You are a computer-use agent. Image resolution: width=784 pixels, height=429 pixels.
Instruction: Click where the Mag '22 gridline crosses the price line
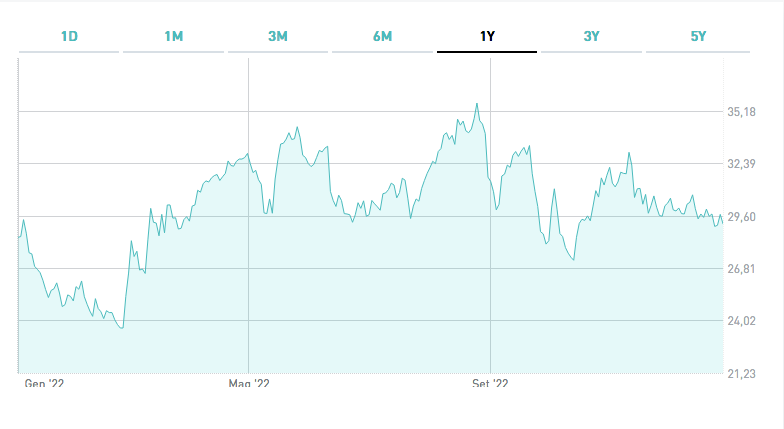(x=248, y=155)
